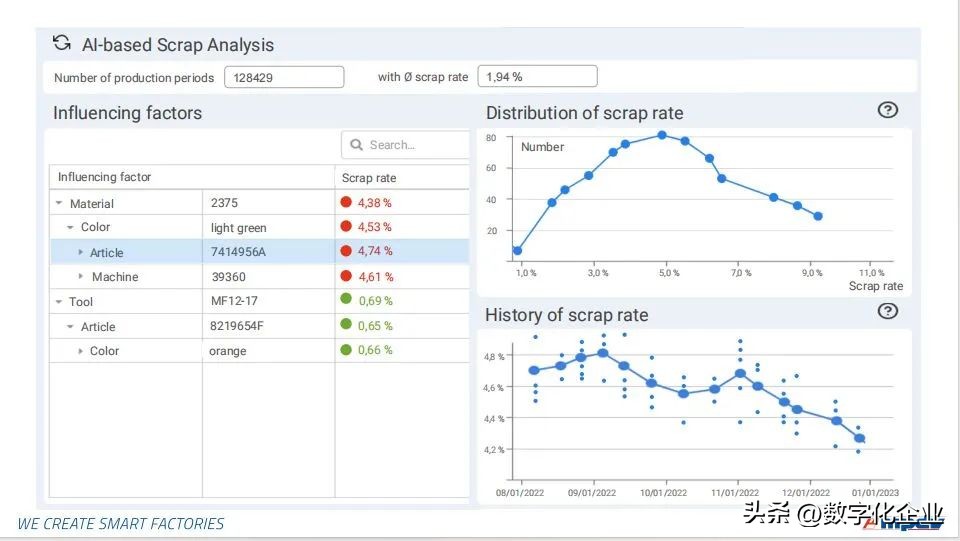Click red status dot for Material row

point(346,202)
